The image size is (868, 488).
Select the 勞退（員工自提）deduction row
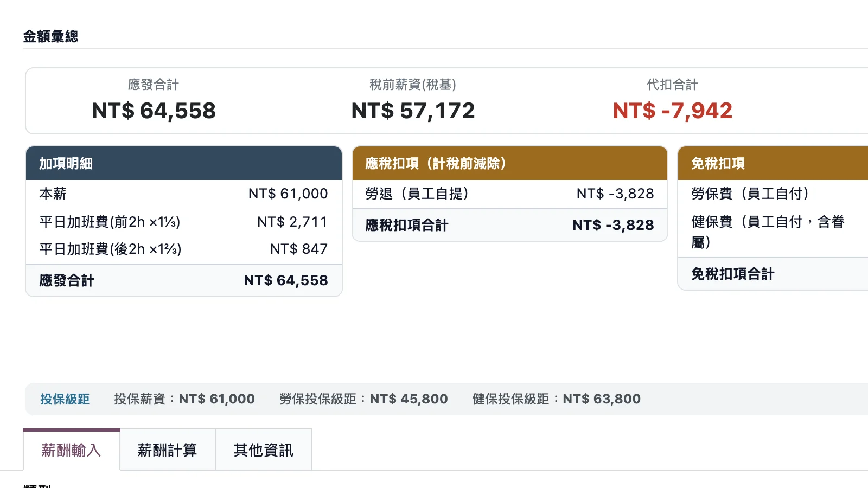[510, 194]
